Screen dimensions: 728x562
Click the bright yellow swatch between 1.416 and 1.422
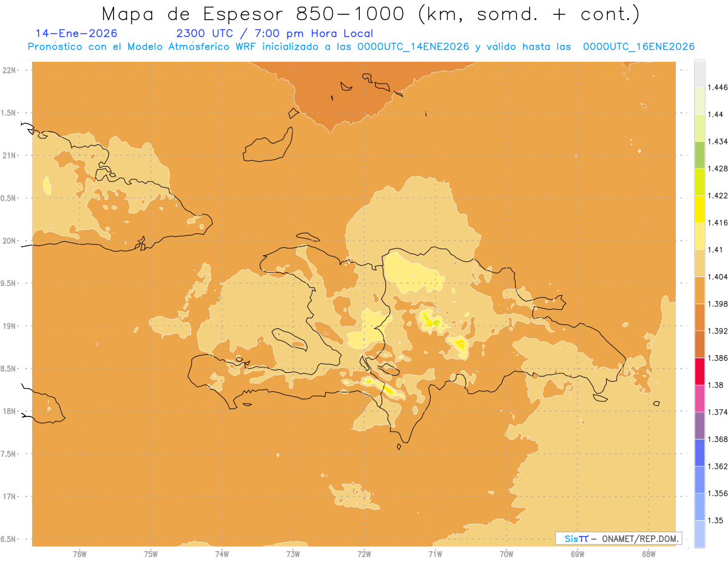[x=699, y=209]
